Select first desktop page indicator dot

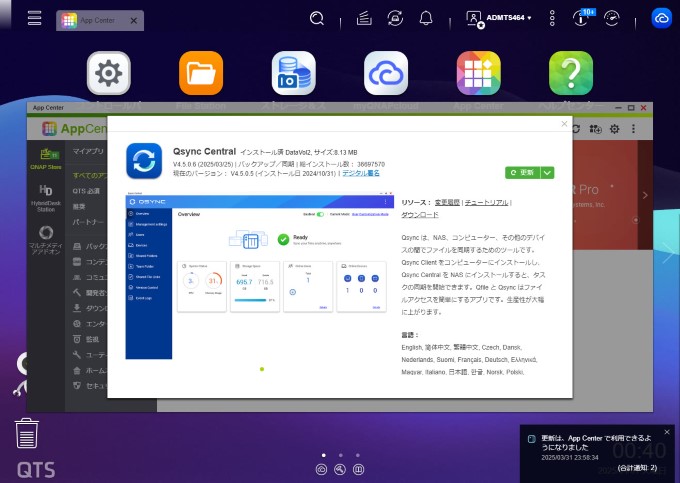(324, 455)
